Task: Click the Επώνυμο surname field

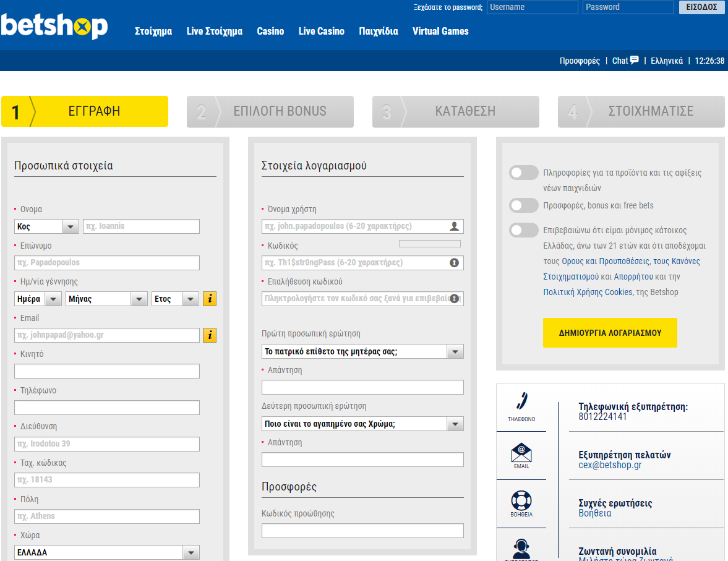Action: point(107,263)
